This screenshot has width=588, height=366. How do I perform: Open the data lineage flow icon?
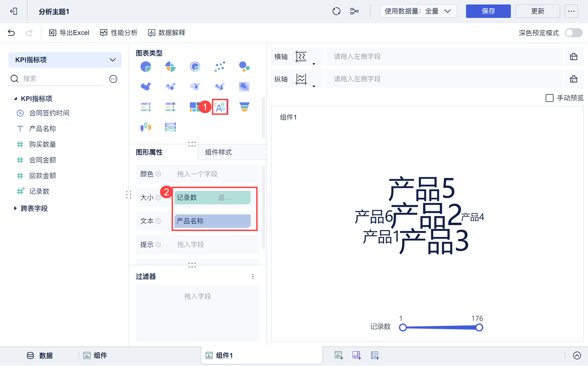pyautogui.click(x=354, y=11)
